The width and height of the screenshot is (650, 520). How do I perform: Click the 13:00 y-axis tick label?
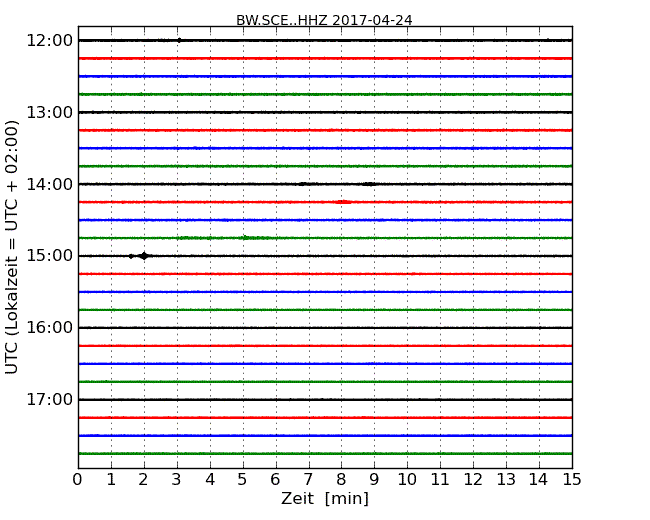click(x=49, y=112)
